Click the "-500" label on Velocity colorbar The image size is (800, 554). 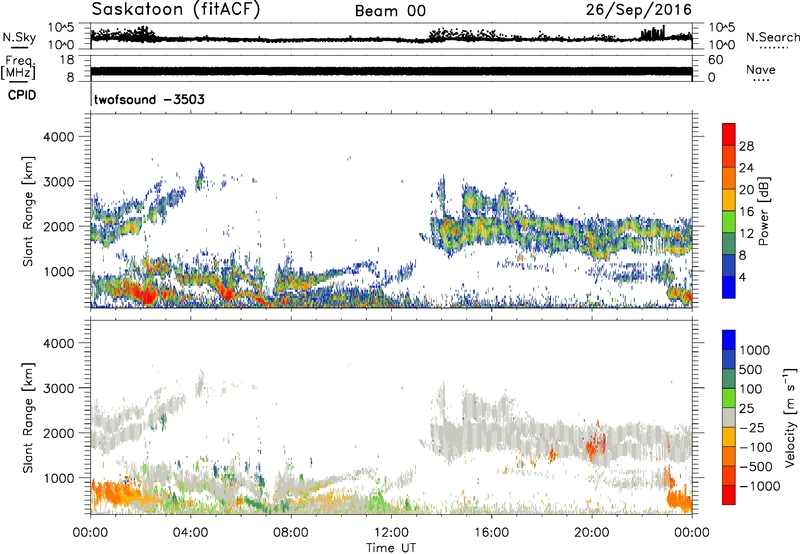[x=755, y=467]
